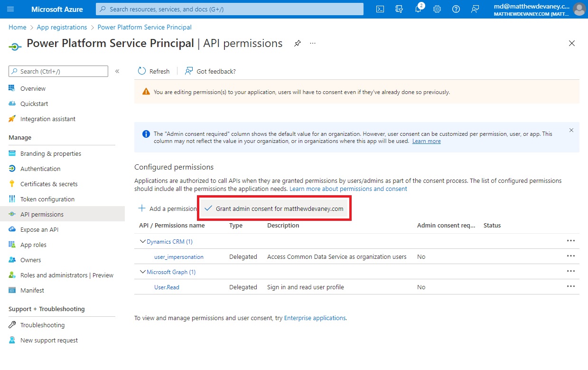Open the Manifest page from sidebar
This screenshot has height=370, width=588.
(x=31, y=290)
